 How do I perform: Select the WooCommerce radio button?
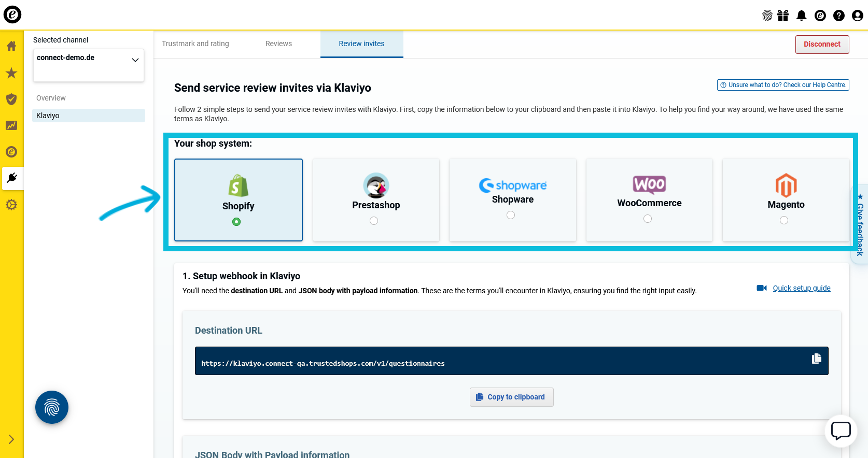pyautogui.click(x=648, y=219)
